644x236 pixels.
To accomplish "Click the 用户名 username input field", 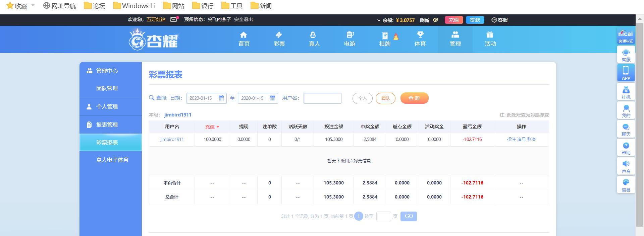I will click(x=322, y=98).
